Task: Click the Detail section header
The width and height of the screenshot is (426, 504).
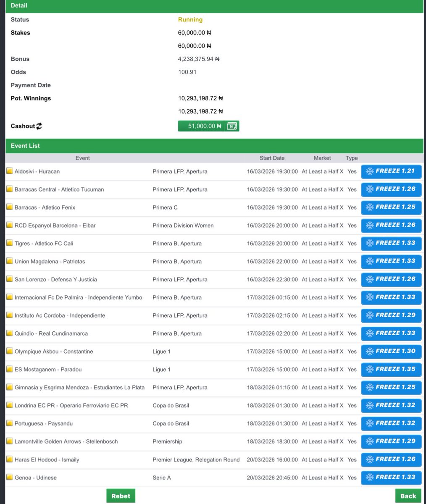Action: pos(214,6)
